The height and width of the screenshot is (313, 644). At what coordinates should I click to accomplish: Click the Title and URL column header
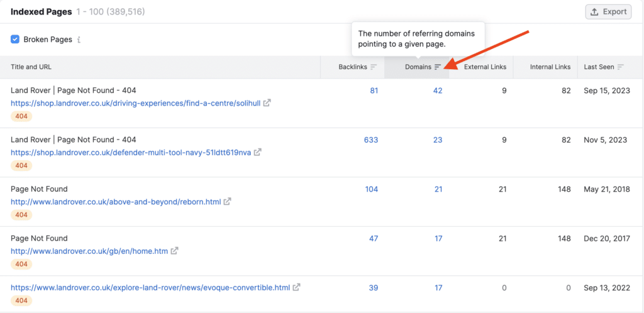point(31,67)
